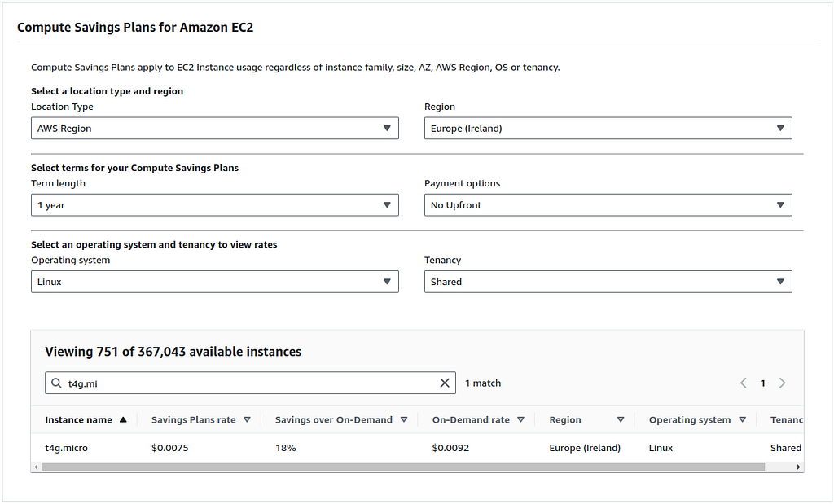Click the 'Compute Savings Plans for Amazon EC2' title
Image resolution: width=834 pixels, height=504 pixels.
point(135,27)
